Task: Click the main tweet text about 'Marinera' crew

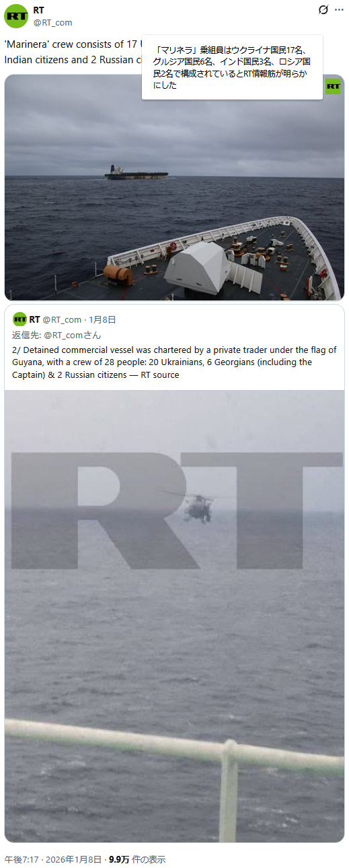Action: coord(73,52)
